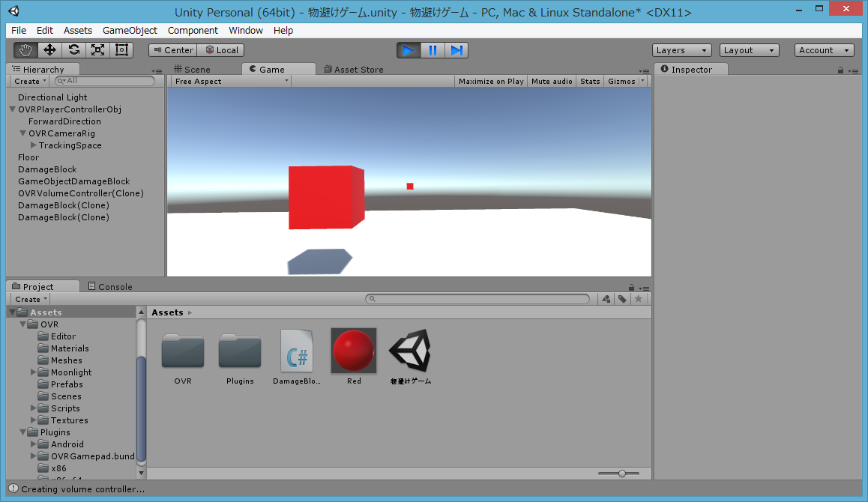
Task: Toggle Gizmos in Game view
Action: tap(621, 82)
